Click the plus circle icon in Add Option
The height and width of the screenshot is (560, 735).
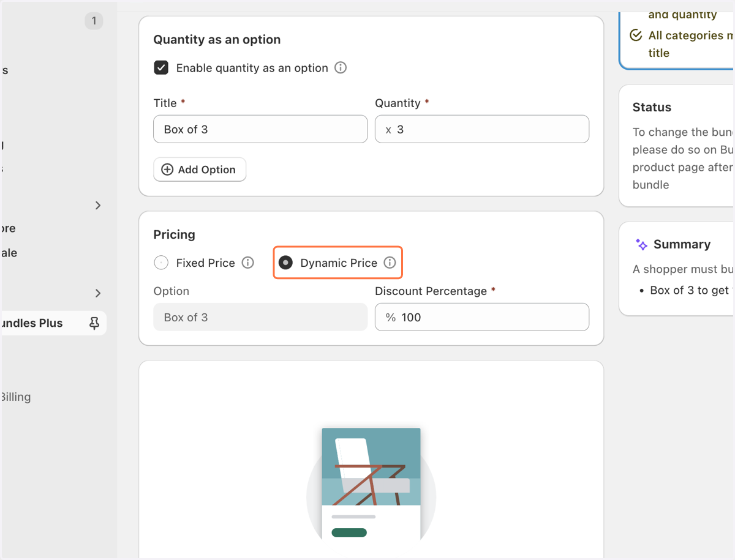coord(167,170)
